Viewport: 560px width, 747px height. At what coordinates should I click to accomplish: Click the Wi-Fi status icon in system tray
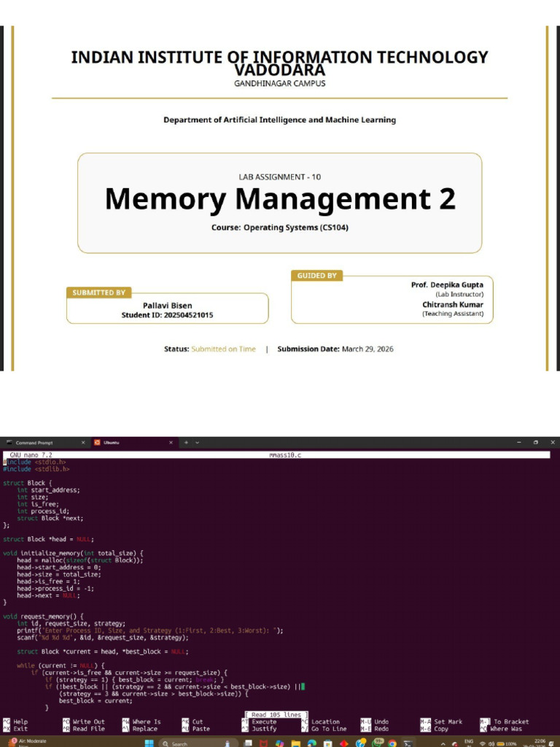coord(483,743)
